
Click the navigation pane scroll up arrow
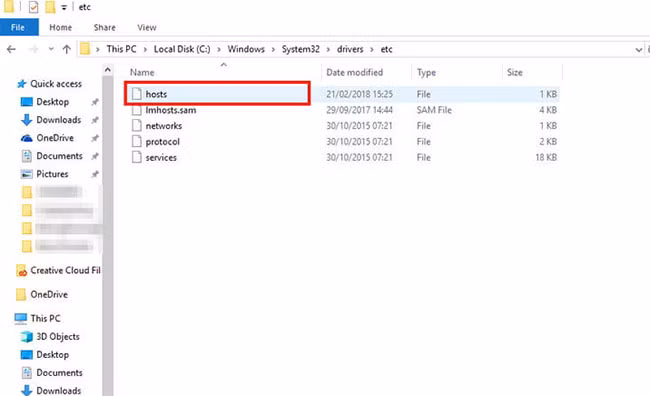(108, 70)
